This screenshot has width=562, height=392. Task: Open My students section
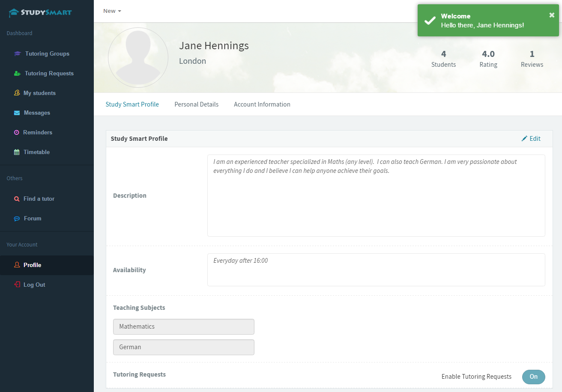[17, 93]
